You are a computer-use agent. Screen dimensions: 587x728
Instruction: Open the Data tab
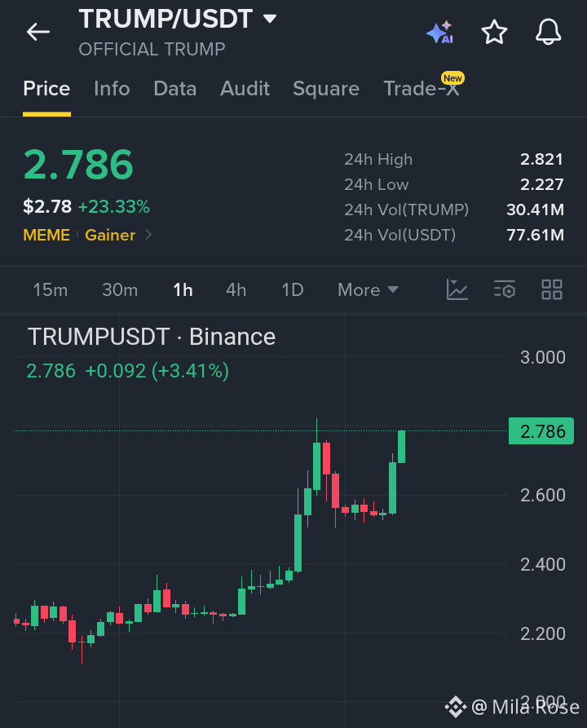click(174, 89)
